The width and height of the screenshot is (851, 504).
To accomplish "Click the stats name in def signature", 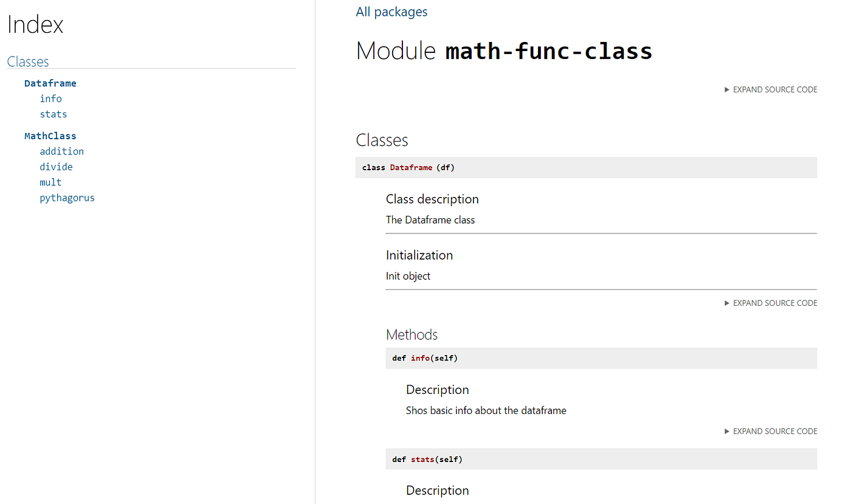I will (x=422, y=460).
